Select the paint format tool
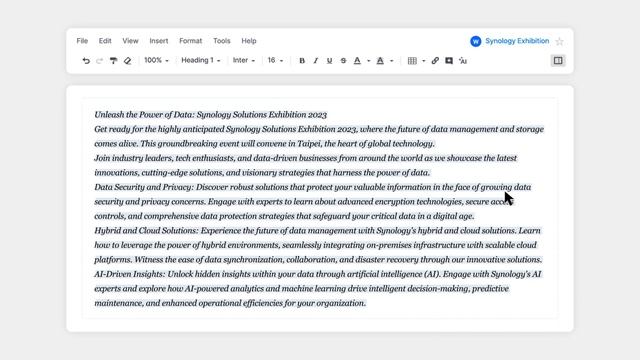Screen dimensions: 640x360 [113, 61]
